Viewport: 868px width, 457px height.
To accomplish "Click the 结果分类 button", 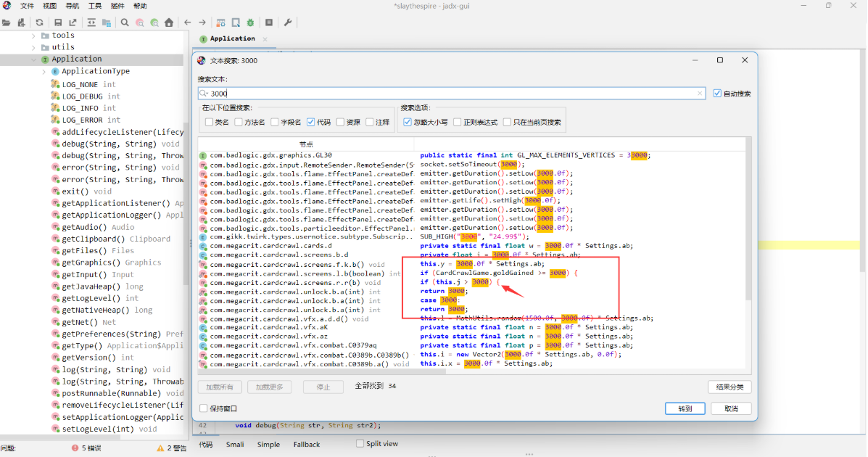I will [729, 387].
